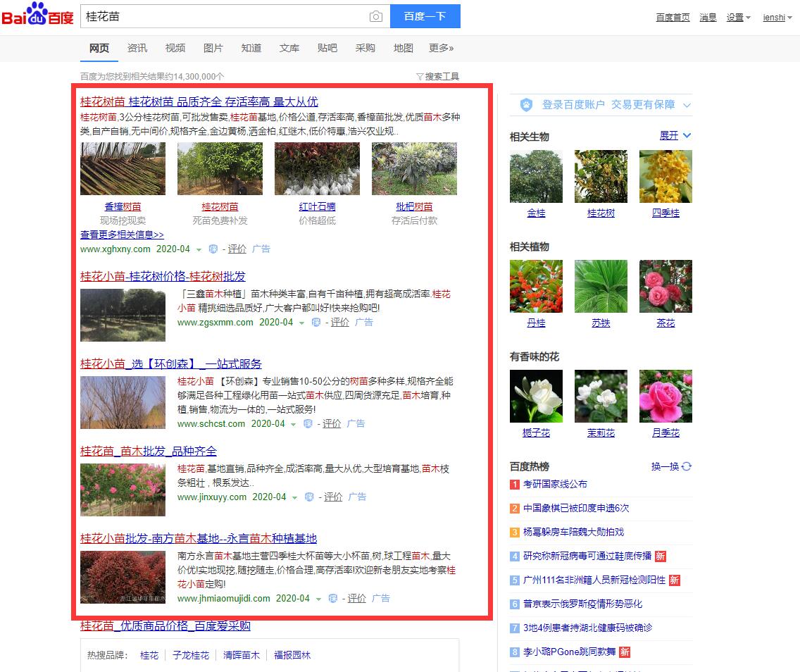Image resolution: width=800 pixels, height=672 pixels.
Task: Open the 设置 dropdown menu
Action: [738, 18]
